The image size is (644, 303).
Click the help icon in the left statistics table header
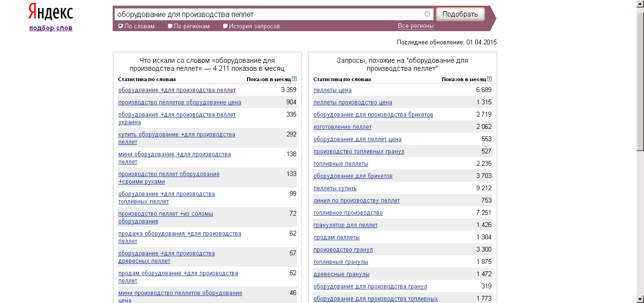pos(294,79)
